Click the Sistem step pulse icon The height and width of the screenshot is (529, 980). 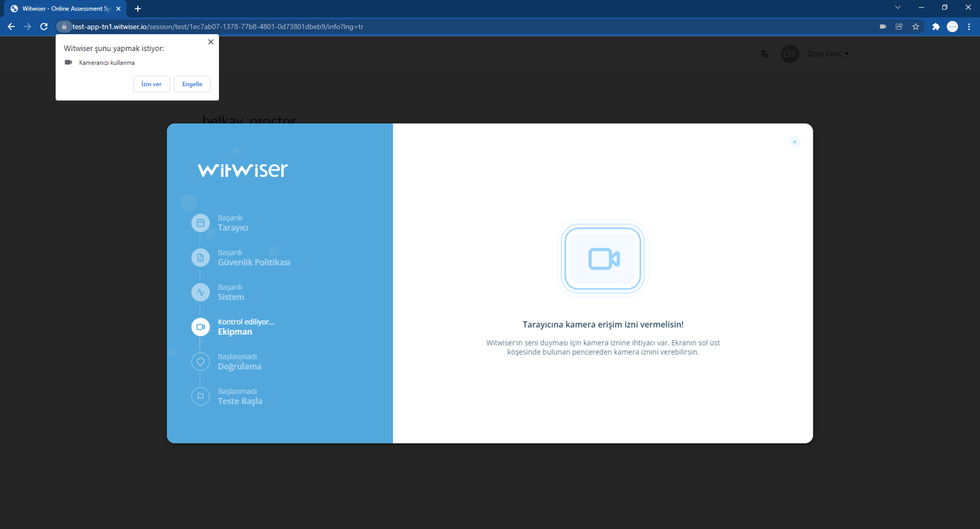(x=200, y=292)
